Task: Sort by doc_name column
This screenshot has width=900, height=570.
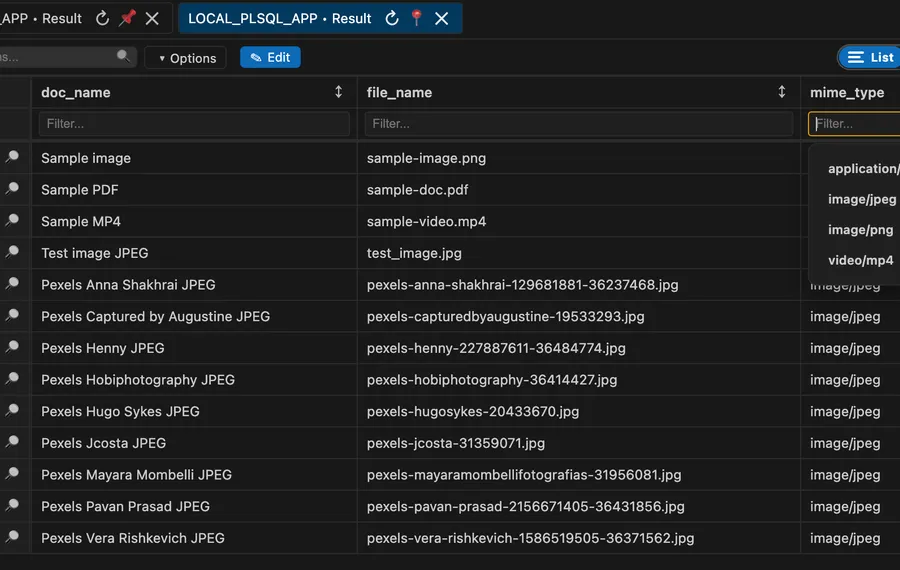Action: tap(339, 92)
